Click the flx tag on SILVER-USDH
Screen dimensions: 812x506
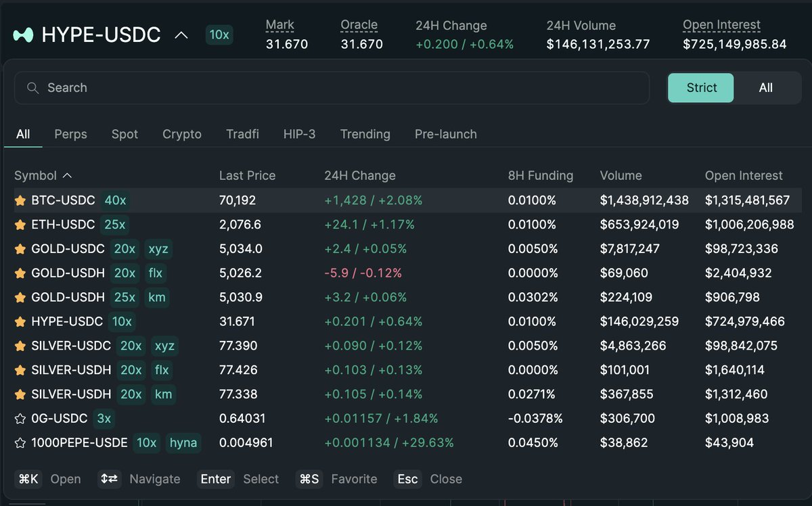click(x=162, y=370)
